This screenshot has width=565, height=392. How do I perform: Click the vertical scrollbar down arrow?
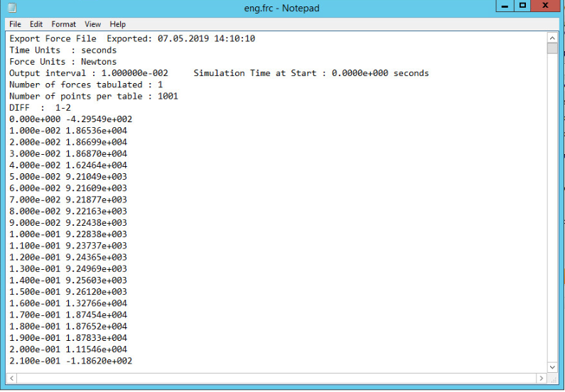pyautogui.click(x=552, y=366)
